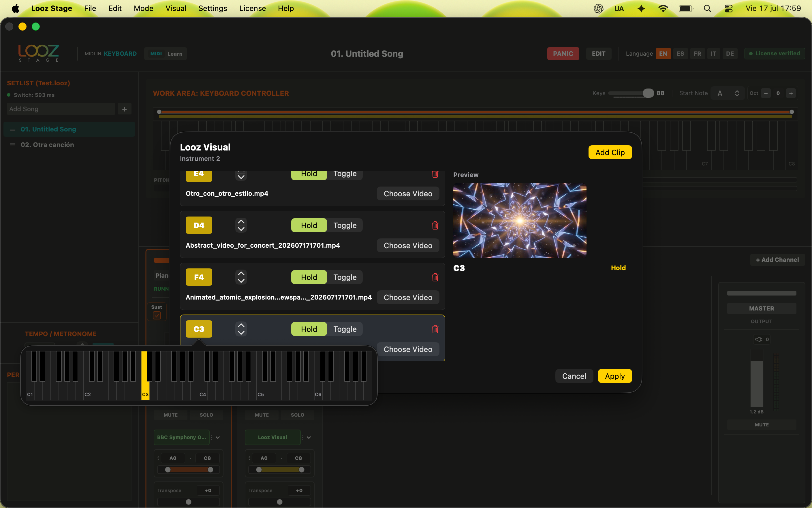Click MIDI Learn button
The height and width of the screenshot is (508, 812).
point(166,54)
